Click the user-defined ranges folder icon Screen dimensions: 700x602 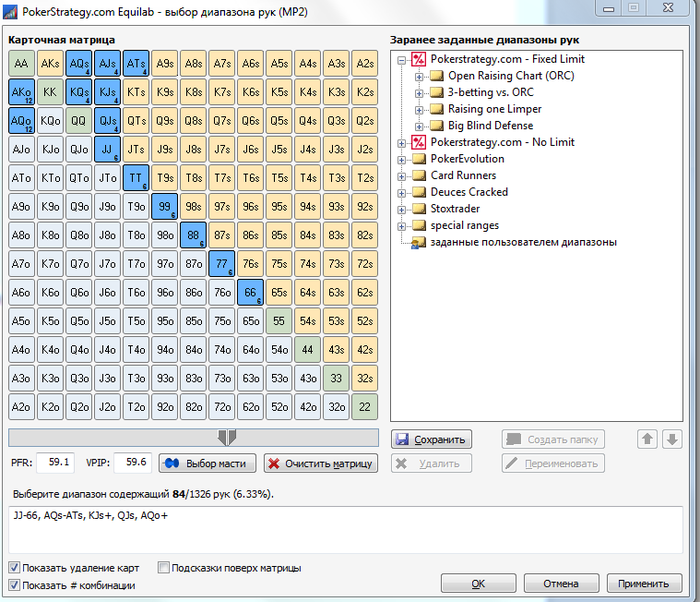click(418, 242)
